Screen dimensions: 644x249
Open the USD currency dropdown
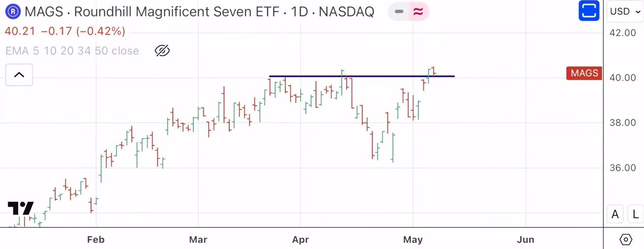pos(625,11)
